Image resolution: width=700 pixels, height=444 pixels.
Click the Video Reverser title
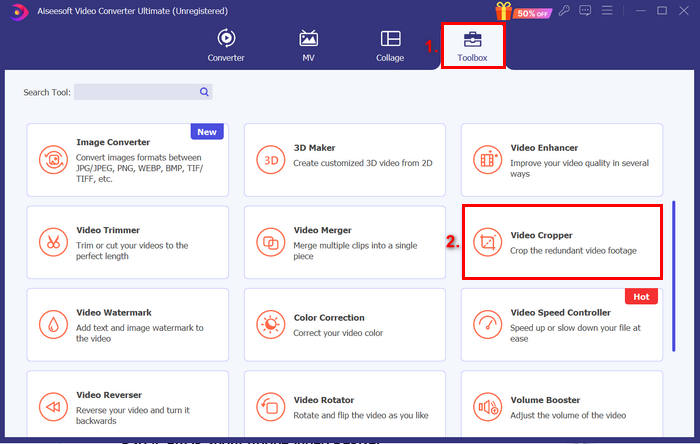click(x=109, y=395)
